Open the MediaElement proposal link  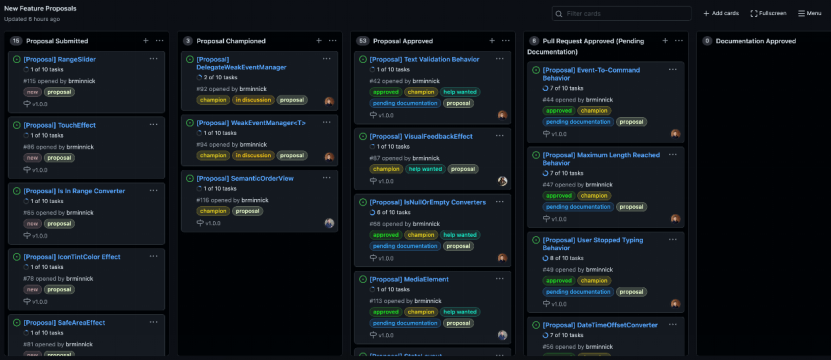[x=409, y=279]
